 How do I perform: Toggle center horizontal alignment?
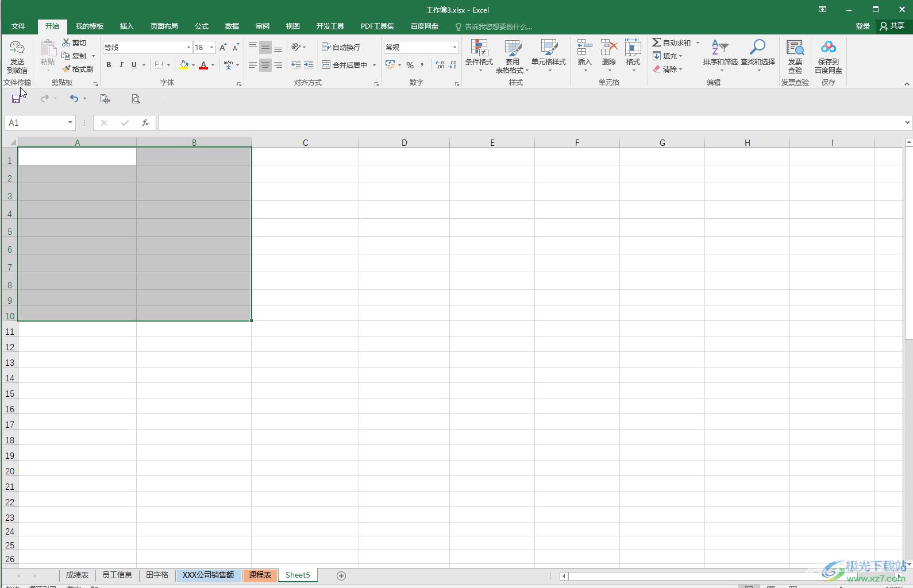265,65
